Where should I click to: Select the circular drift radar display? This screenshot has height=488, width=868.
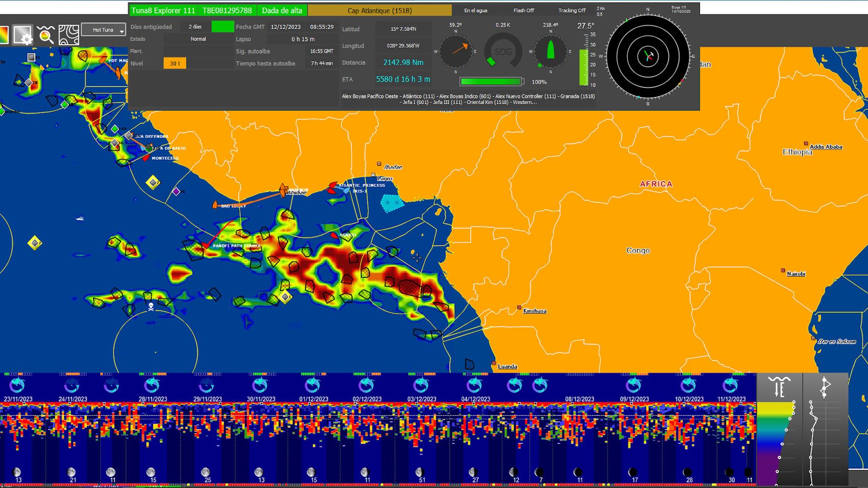point(648,56)
